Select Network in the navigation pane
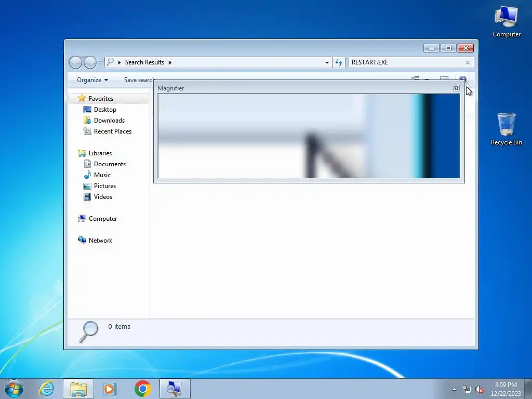The height and width of the screenshot is (399, 532). 100,240
